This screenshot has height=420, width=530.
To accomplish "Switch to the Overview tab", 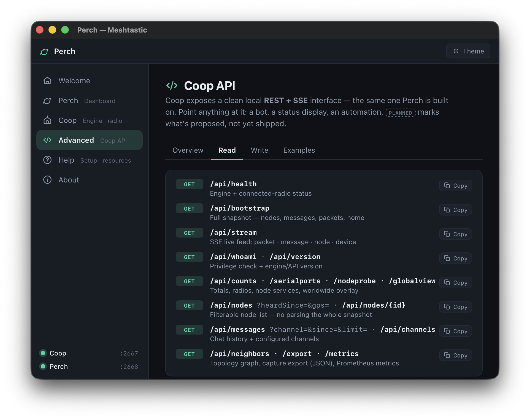I will coord(188,150).
